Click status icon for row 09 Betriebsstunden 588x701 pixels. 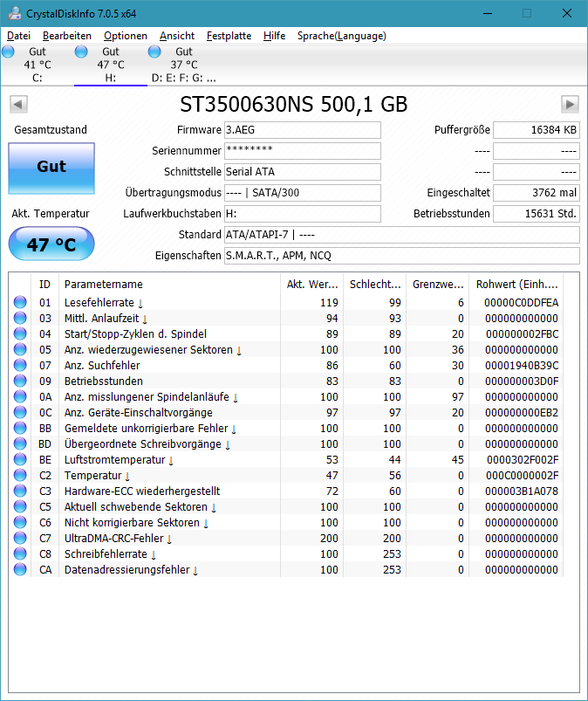20,381
